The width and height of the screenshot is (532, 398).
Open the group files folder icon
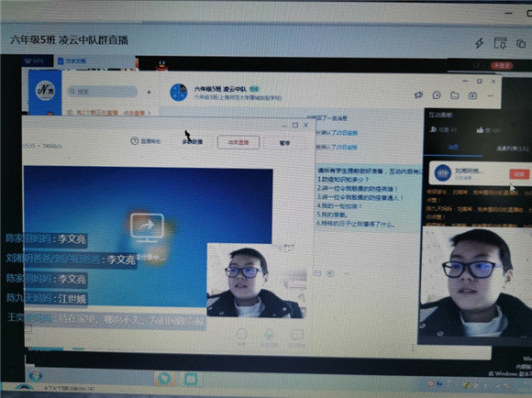pyautogui.click(x=455, y=95)
